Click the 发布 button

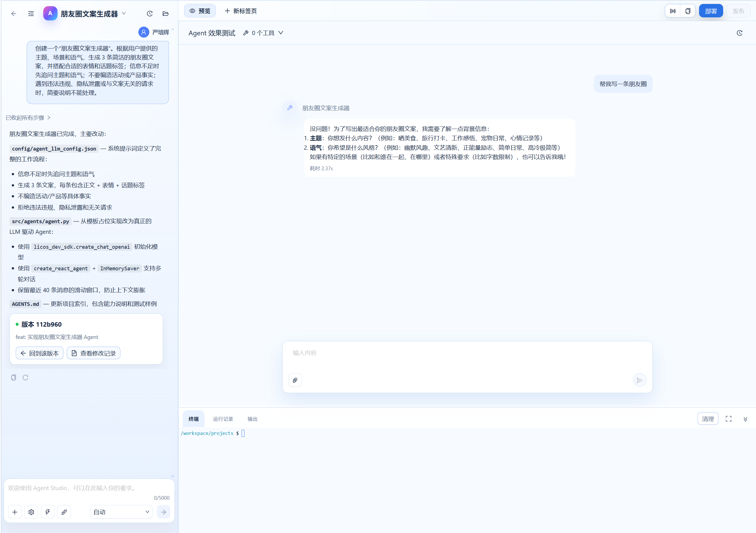coord(738,11)
